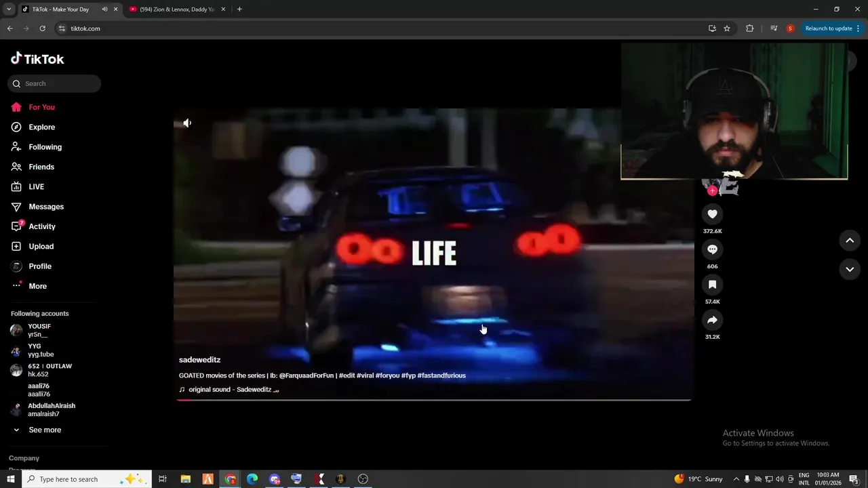Close the YouTube tab
This screenshot has width=868, height=488.
[x=223, y=9]
